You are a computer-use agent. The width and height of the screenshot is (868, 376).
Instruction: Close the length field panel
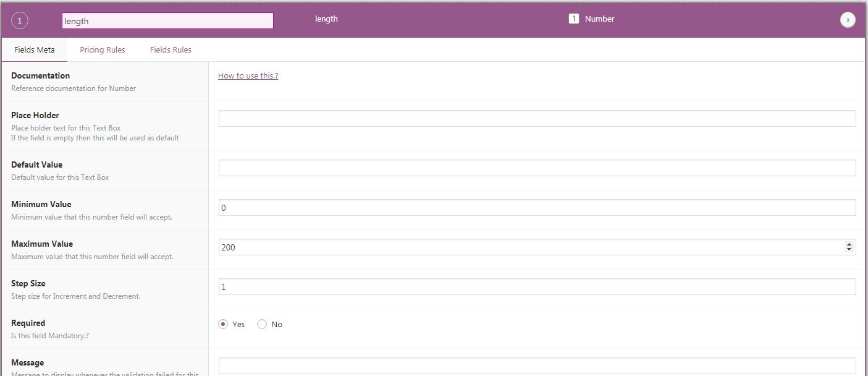pos(848,20)
